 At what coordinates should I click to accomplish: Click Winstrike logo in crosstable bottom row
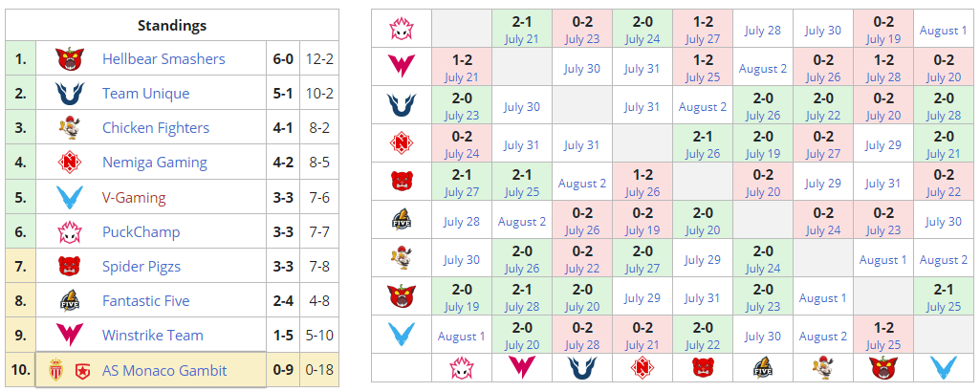521,368
